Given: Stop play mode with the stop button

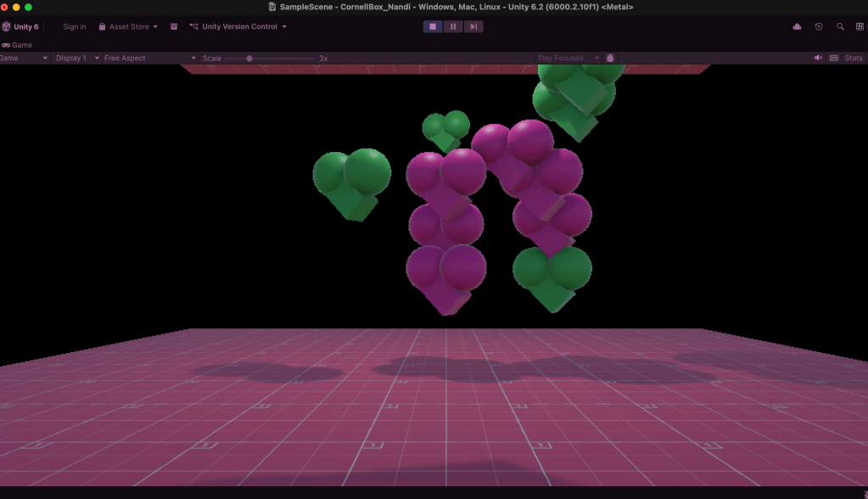Looking at the screenshot, I should coord(433,26).
